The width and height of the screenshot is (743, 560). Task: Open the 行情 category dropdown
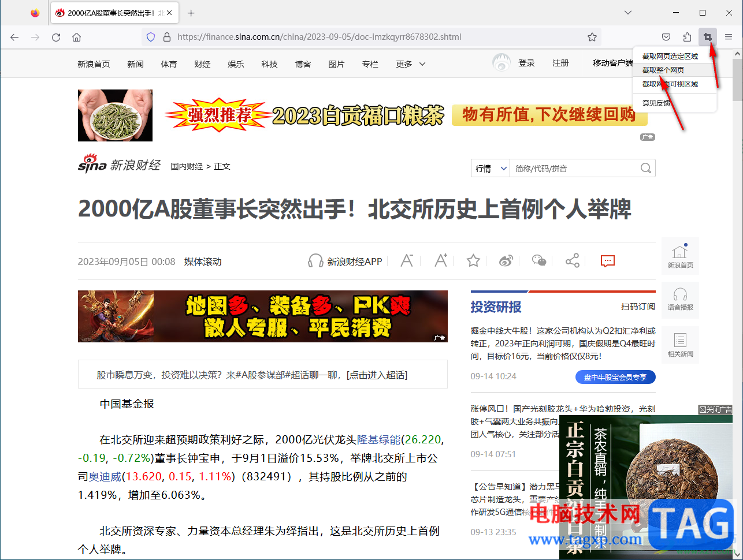coord(491,169)
